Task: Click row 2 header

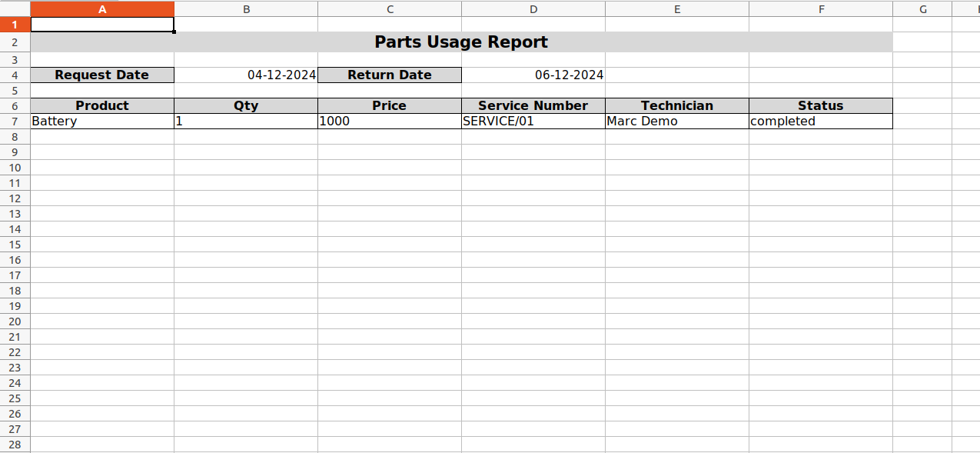Action: click(15, 42)
